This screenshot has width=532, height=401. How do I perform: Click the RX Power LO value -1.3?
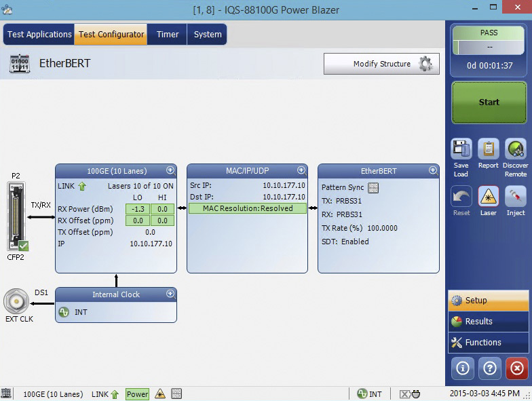(x=138, y=209)
